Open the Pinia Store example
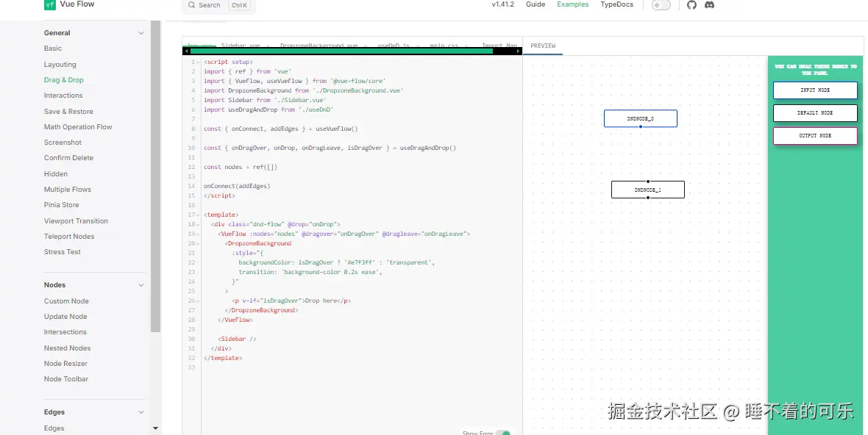The width and height of the screenshot is (868, 435). click(62, 205)
